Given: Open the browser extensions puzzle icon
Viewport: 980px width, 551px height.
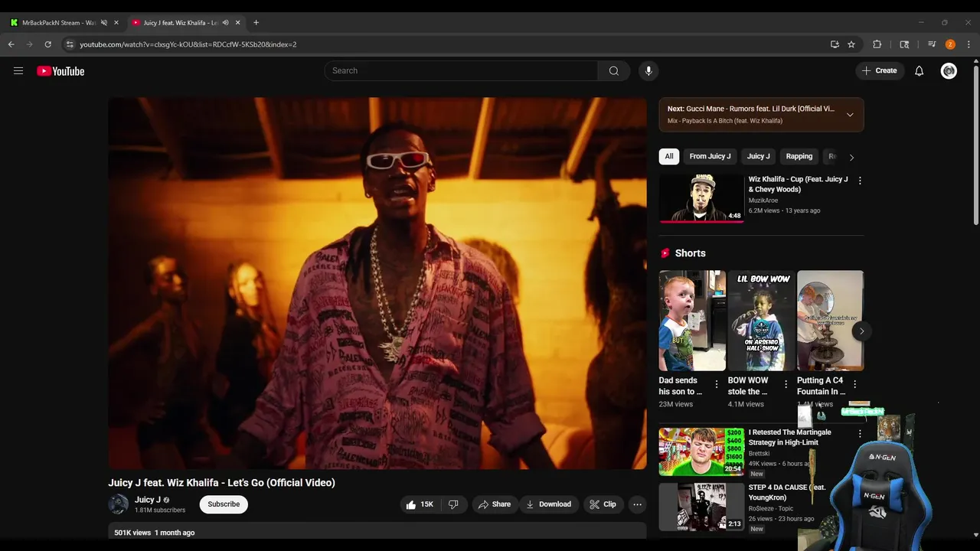Looking at the screenshot, I should (877, 44).
